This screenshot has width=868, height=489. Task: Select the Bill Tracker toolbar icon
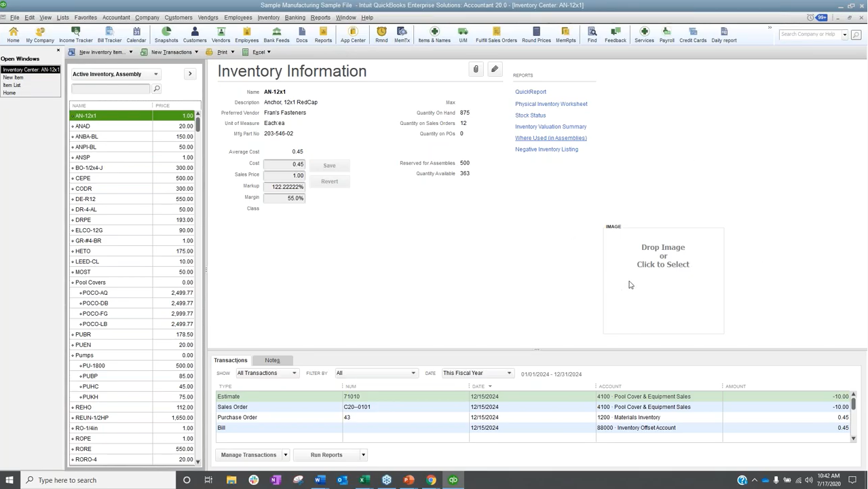109,35
